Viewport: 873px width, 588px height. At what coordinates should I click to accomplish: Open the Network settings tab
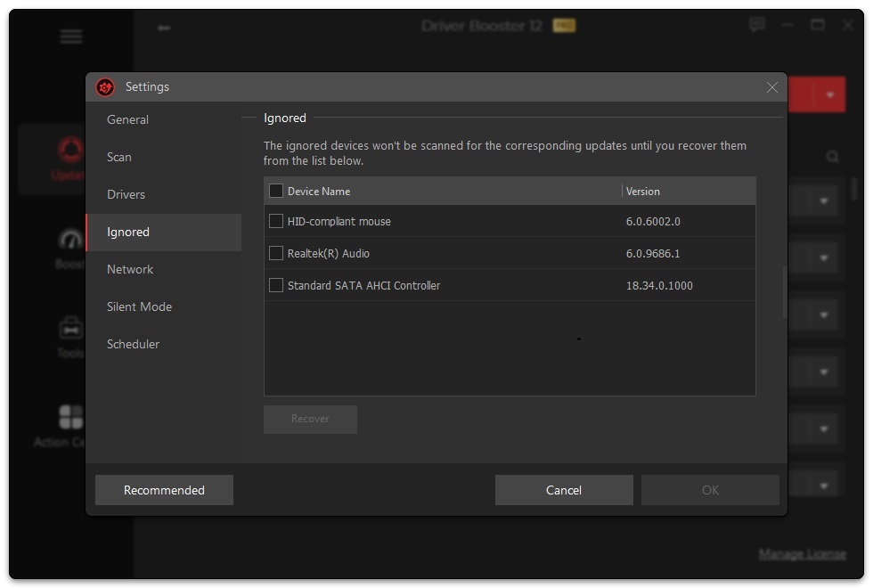(164, 269)
